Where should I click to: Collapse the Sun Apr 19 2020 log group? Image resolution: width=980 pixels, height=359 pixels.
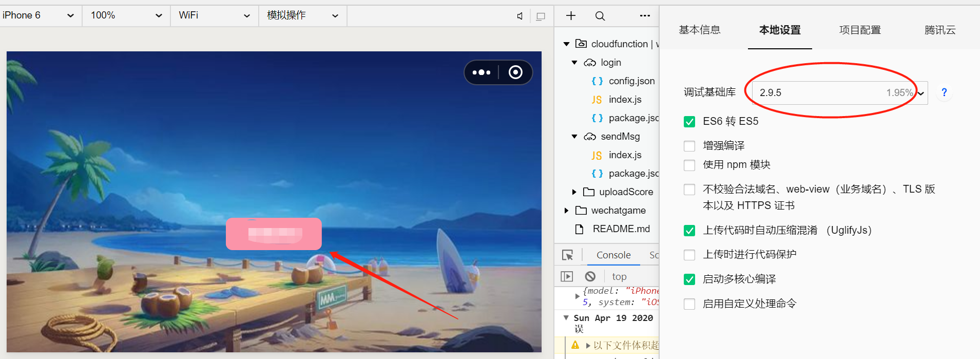(566, 318)
